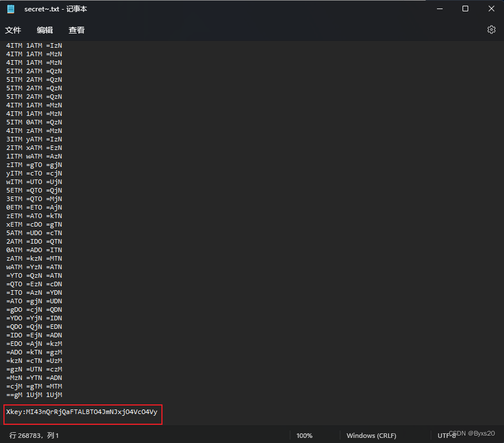
Task: Click the line '4ITM 1ATM =IzN'
Action: coord(34,45)
